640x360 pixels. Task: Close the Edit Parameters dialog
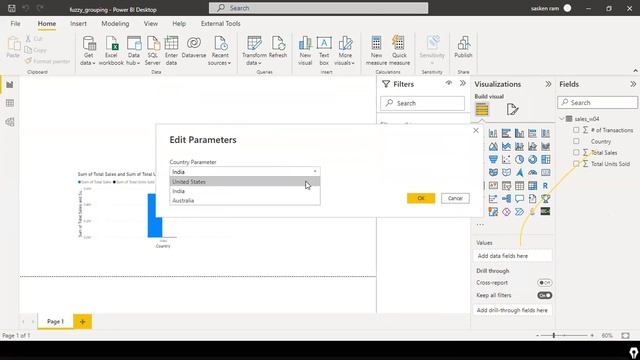476,131
